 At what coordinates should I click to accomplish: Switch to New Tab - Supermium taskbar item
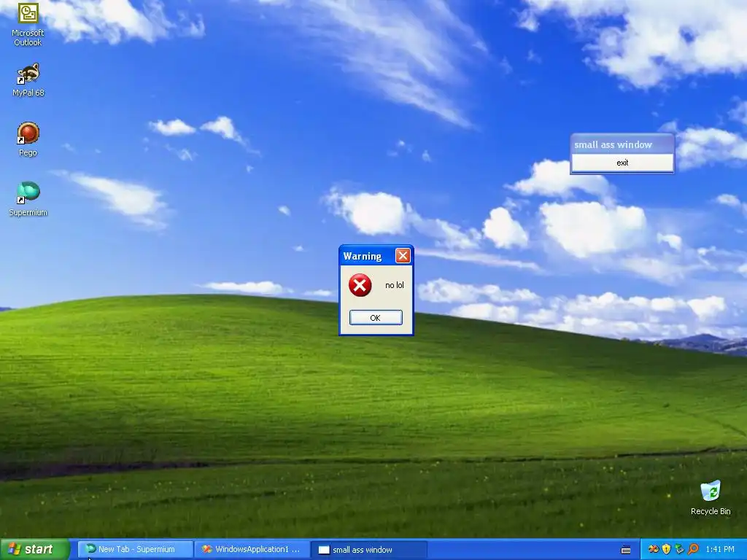click(135, 550)
